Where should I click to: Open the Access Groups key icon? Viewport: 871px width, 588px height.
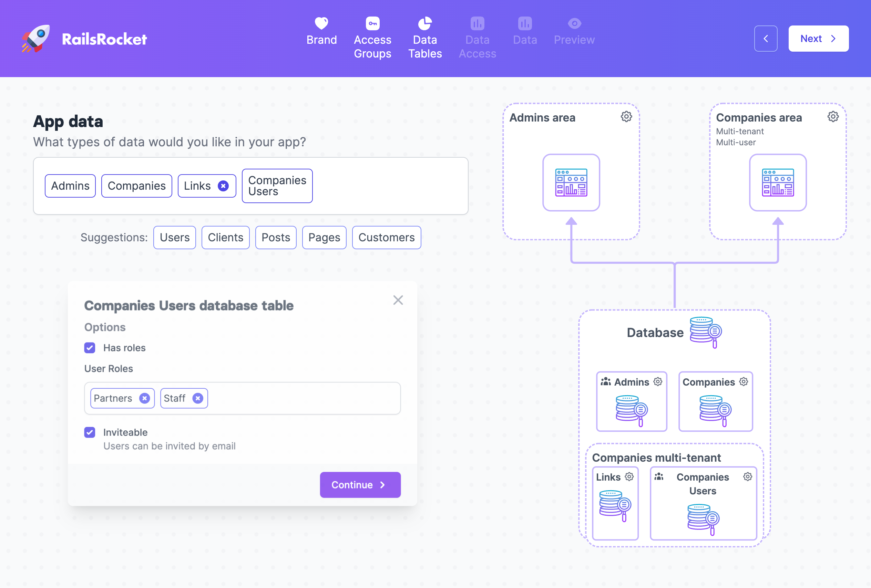[x=372, y=23]
